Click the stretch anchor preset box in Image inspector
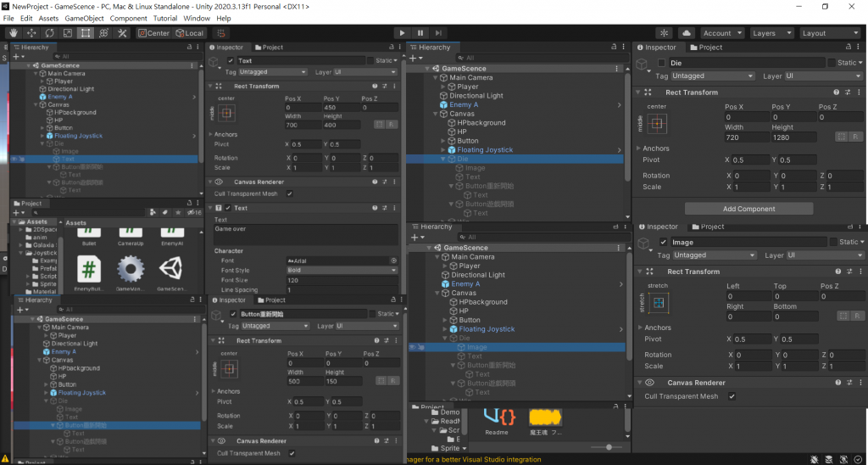The height and width of the screenshot is (465, 868). pos(658,303)
